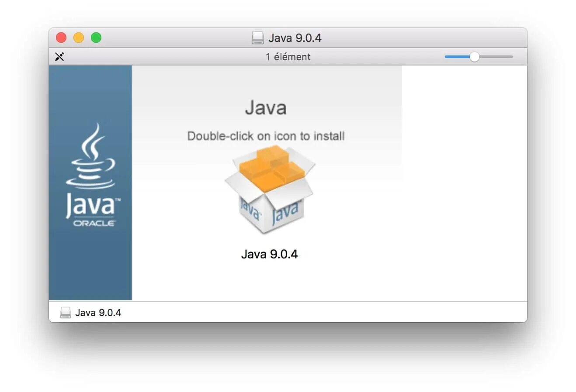Click the disk icon in the title bar
The height and width of the screenshot is (392, 576).
(x=258, y=38)
